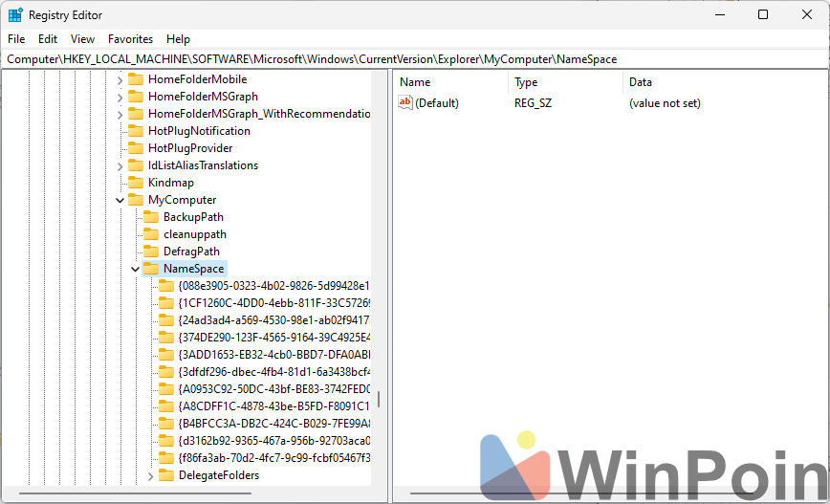830x504 pixels.
Task: Select the DefragPath key label
Action: click(x=191, y=252)
